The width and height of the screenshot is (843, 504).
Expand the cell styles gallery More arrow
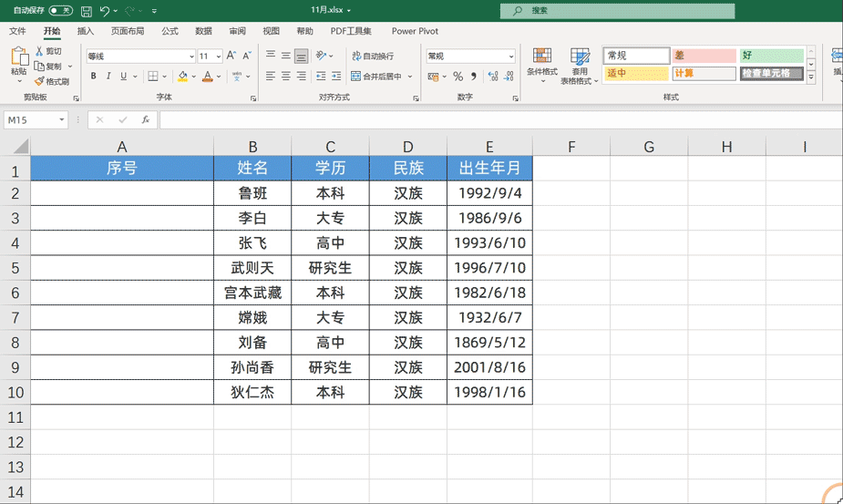811,77
